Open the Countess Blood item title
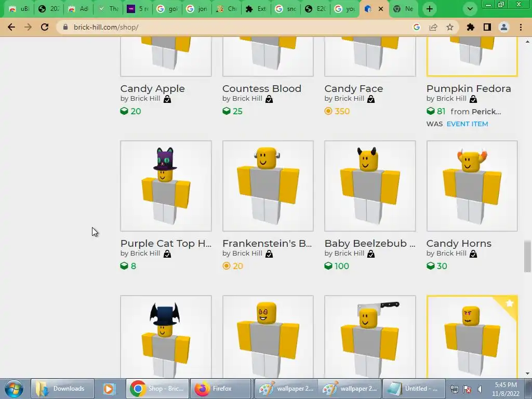The height and width of the screenshot is (399, 532). click(x=262, y=88)
